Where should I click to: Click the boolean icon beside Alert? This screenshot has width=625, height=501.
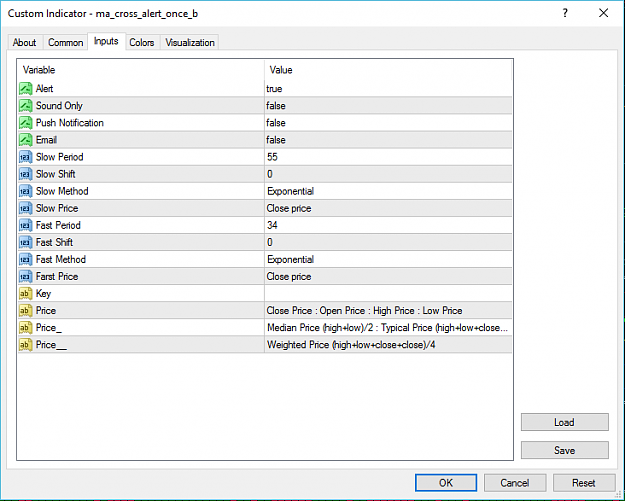point(26,88)
